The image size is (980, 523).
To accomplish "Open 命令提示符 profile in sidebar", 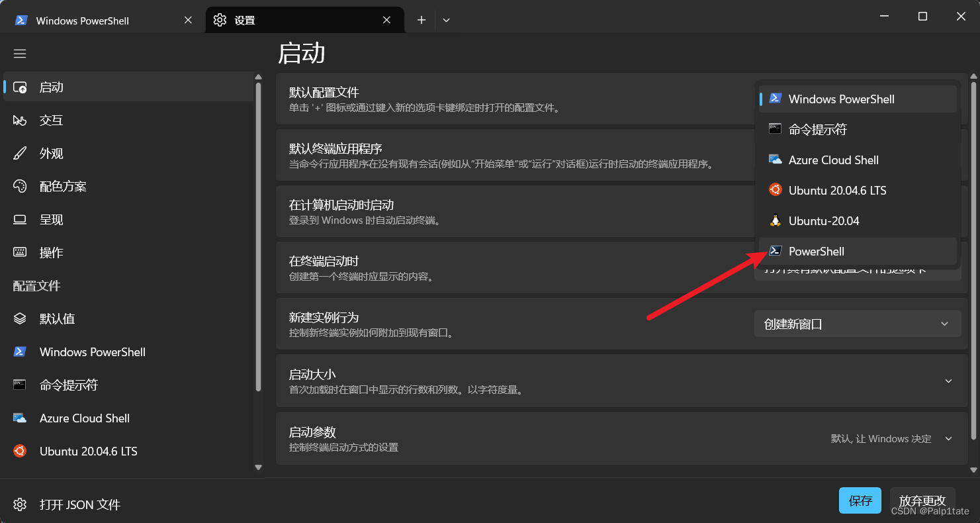I will (128, 385).
